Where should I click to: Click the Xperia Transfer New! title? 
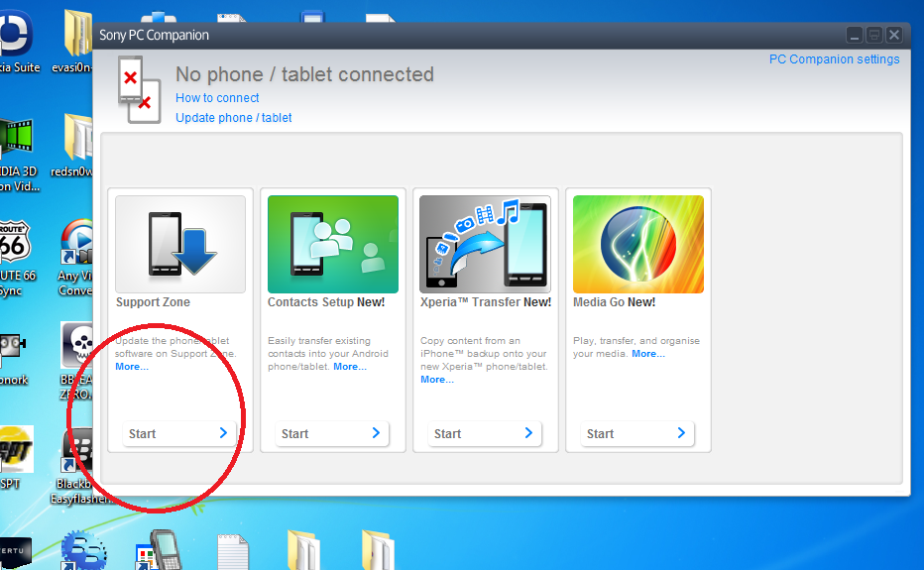click(x=486, y=301)
